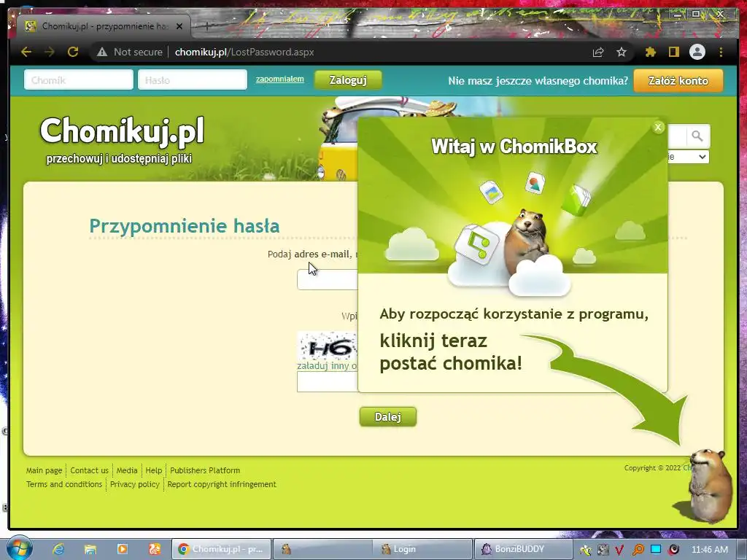Open the Chrome extensions puzzle icon
Image resolution: width=747 pixels, height=560 pixels.
pyautogui.click(x=650, y=52)
